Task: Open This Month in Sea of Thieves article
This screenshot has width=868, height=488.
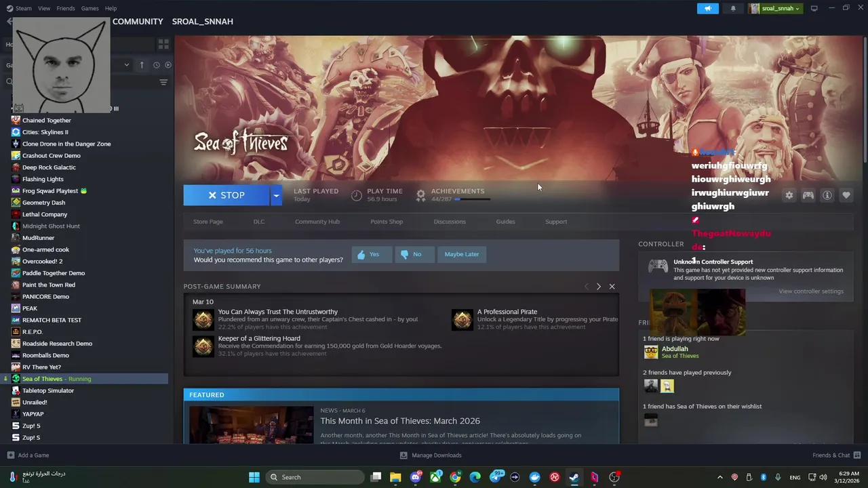Action: pyautogui.click(x=400, y=421)
